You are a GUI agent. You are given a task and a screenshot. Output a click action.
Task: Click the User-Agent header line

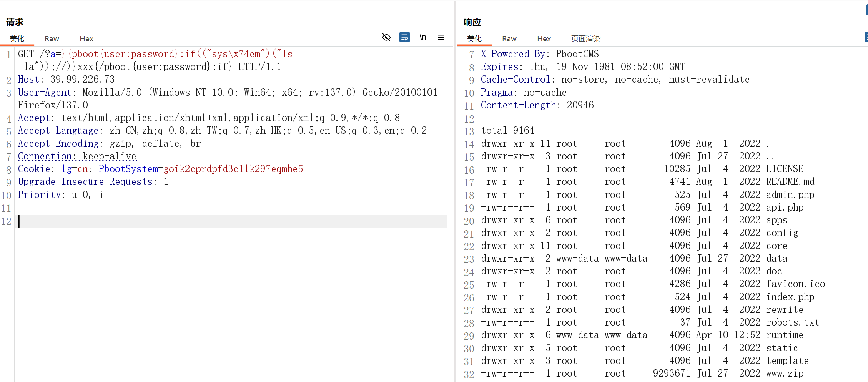pyautogui.click(x=228, y=99)
